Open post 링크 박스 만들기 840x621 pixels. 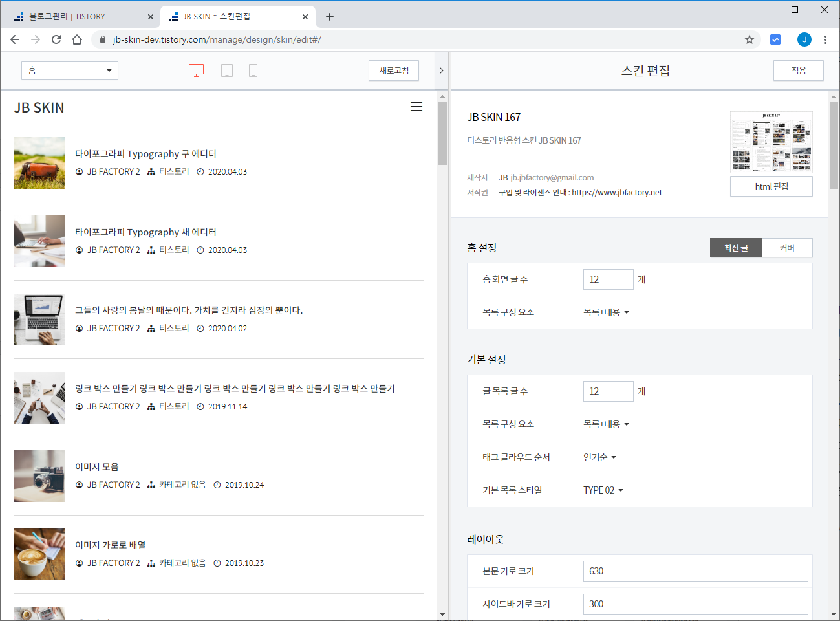coord(235,389)
